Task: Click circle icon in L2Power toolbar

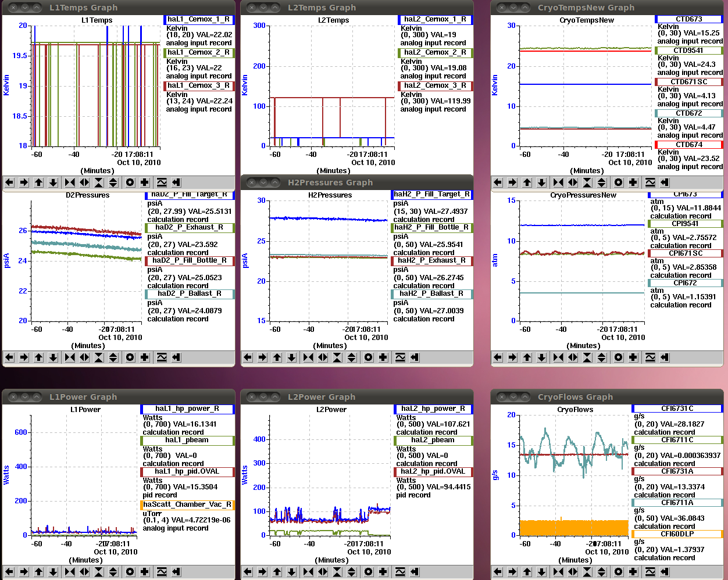Action: pos(369,572)
